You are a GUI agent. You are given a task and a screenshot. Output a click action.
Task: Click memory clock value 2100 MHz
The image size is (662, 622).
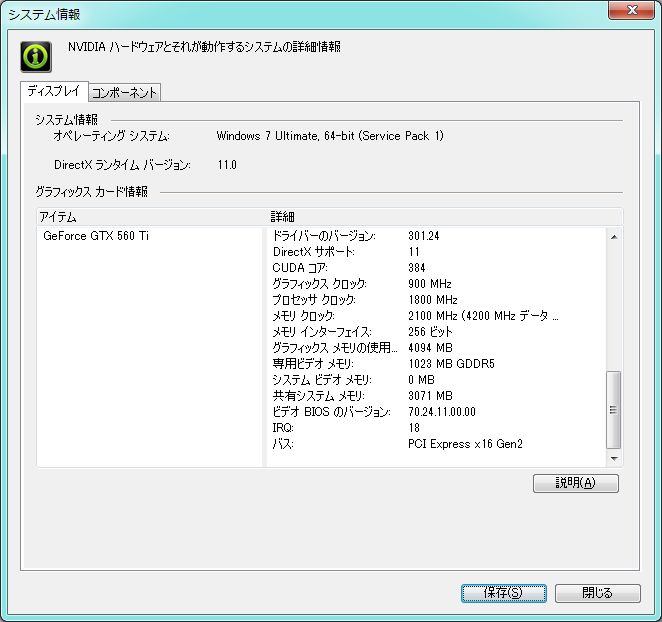pyautogui.click(x=483, y=316)
